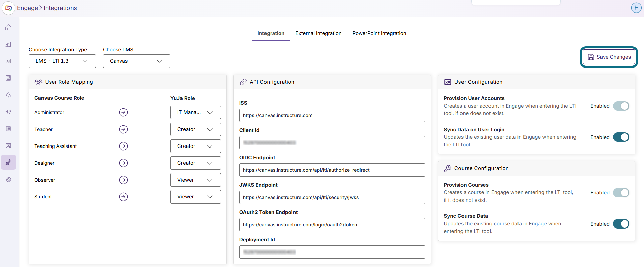Screen dimensions: 644x267
Task: Click the JWKS Endpoint input field
Action: tap(332, 197)
